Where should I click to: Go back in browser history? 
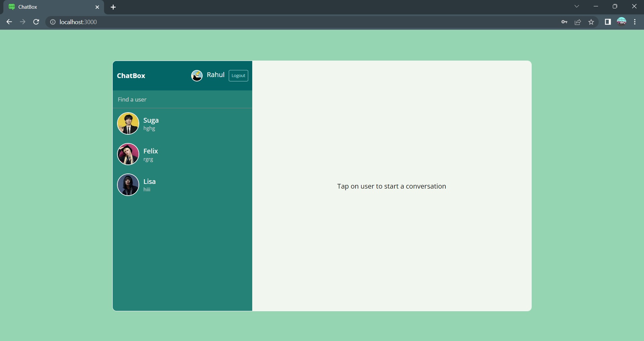pyautogui.click(x=9, y=22)
